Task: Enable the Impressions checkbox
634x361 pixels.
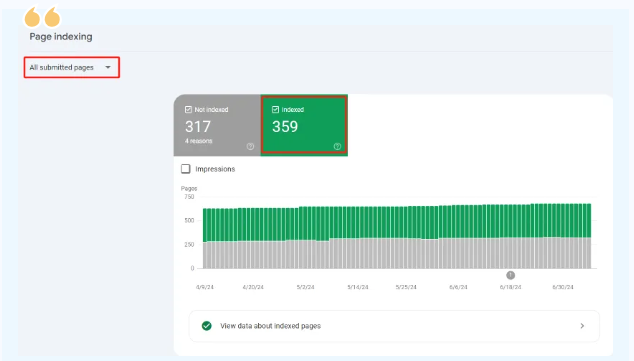Action: coord(186,169)
